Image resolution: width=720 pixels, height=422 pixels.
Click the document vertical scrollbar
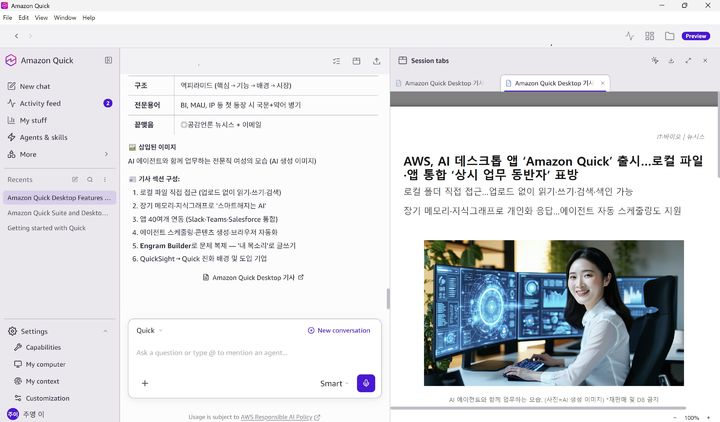[718, 134]
